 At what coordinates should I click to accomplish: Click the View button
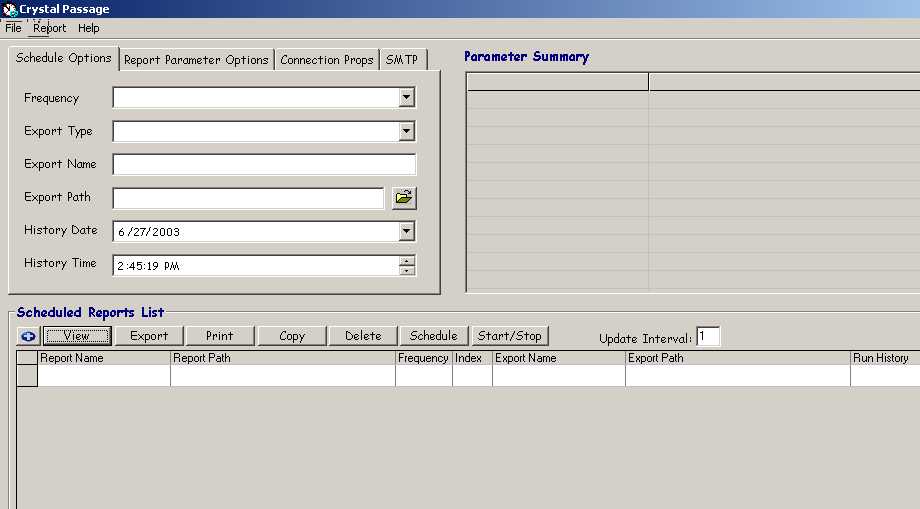77,336
